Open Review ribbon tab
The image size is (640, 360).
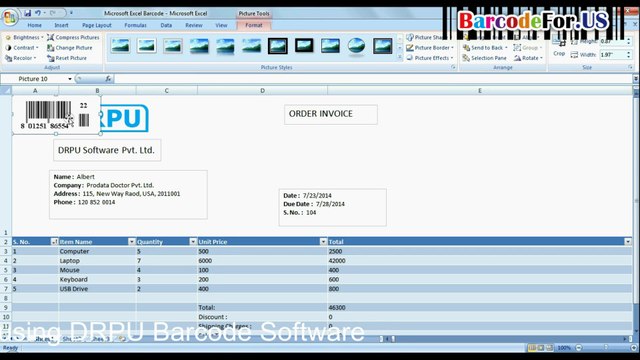(x=194, y=25)
